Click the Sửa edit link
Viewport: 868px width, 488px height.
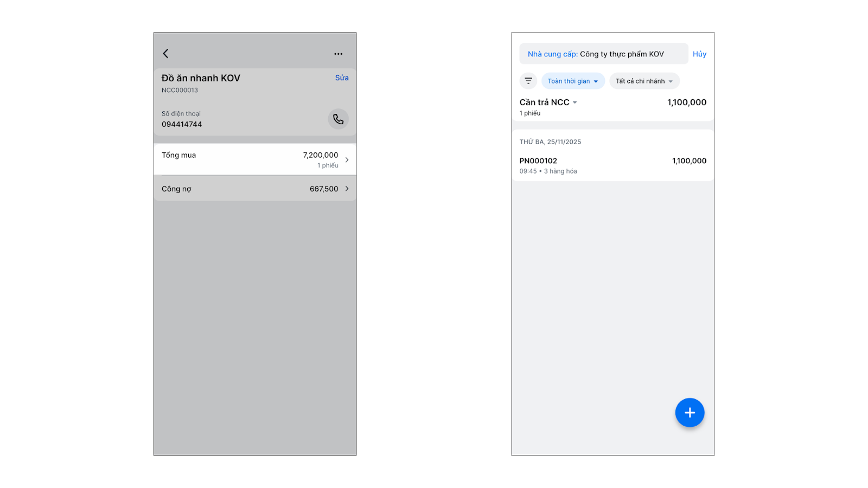[342, 78]
